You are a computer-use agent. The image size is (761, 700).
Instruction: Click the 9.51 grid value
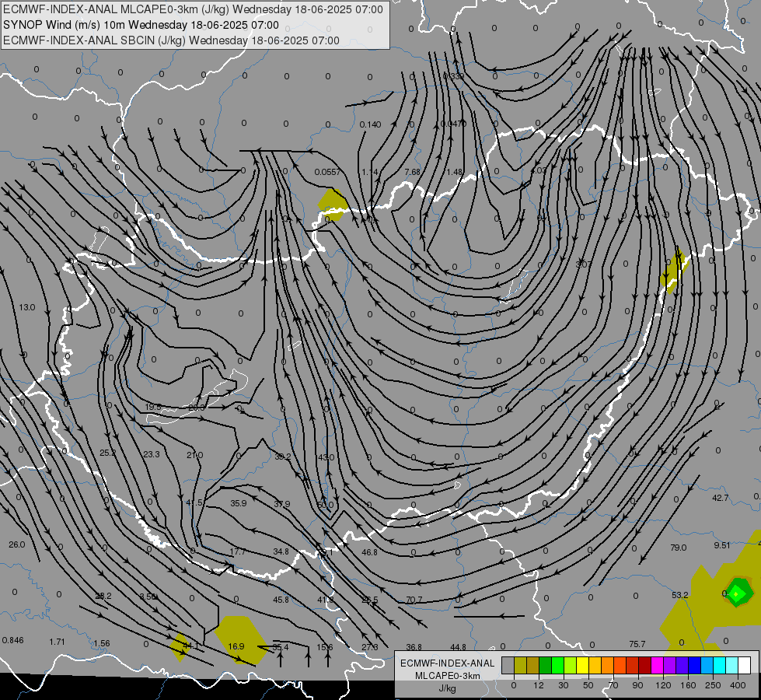[722, 545]
